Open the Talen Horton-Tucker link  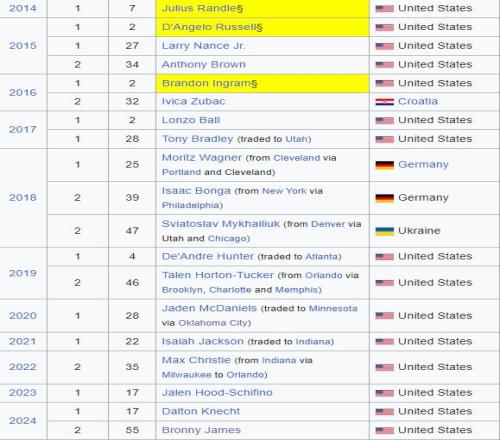tap(218, 275)
